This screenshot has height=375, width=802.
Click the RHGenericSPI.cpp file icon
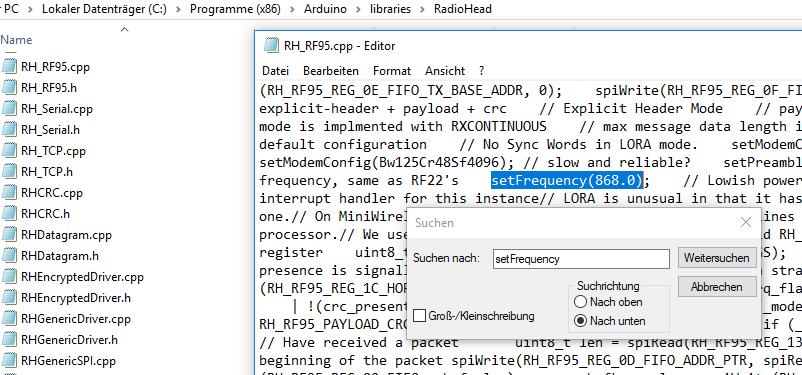pos(9,361)
